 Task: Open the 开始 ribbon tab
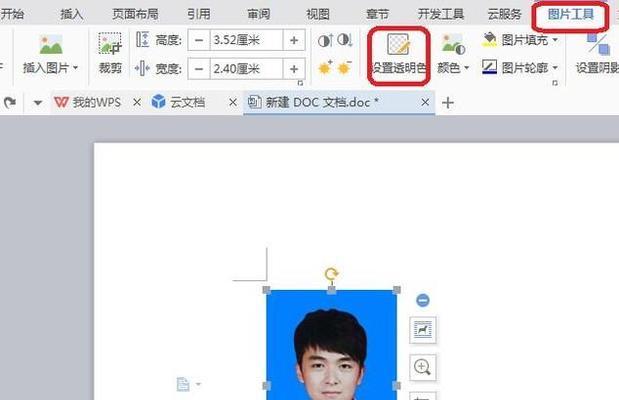(x=12, y=14)
